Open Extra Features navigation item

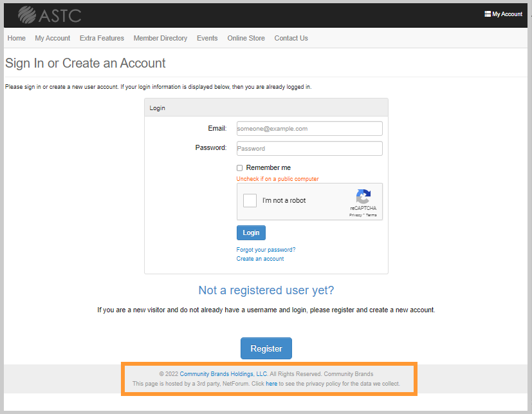coord(102,38)
